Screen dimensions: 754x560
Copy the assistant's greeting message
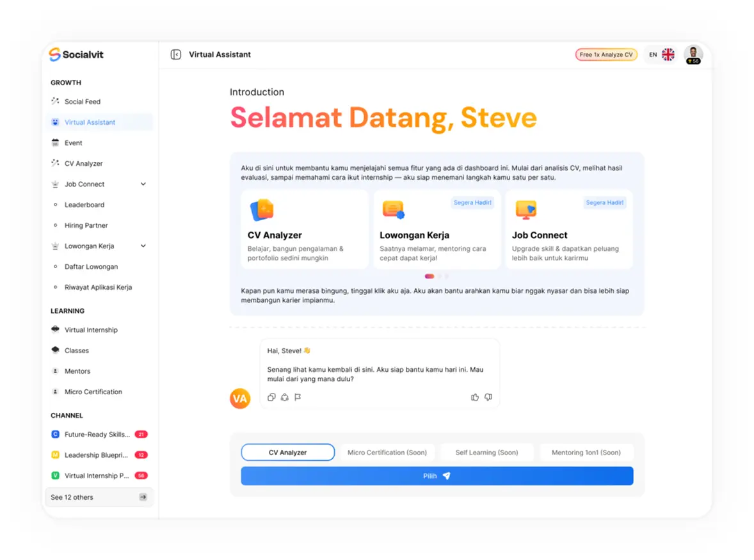[x=271, y=397]
